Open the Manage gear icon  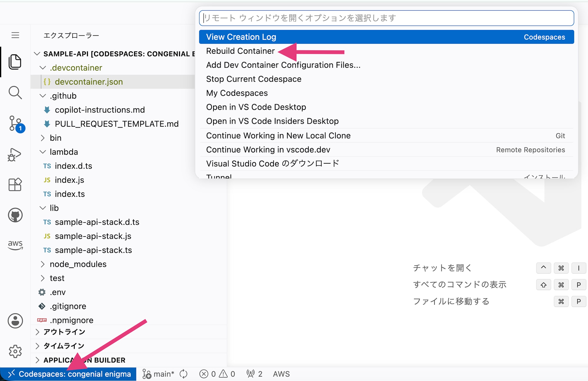pyautogui.click(x=15, y=351)
